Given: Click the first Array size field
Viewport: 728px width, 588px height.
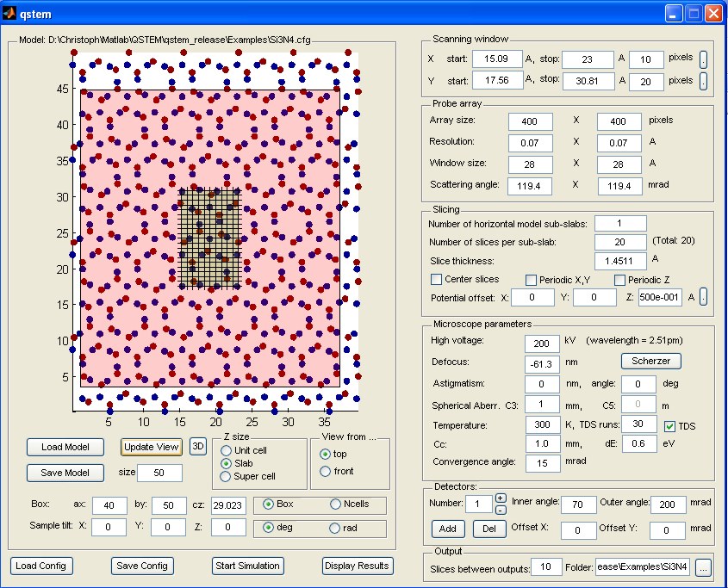Looking at the screenshot, I should 530,121.
